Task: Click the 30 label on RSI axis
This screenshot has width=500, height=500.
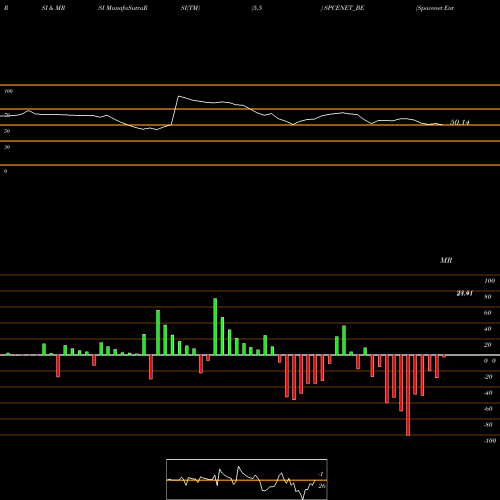Action: [7, 147]
